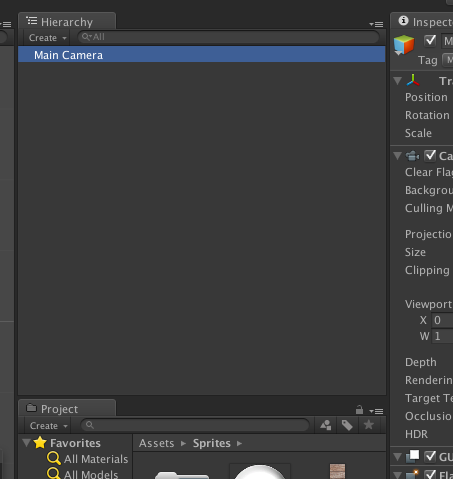453x479 pixels.
Task: Click the HDR label in Camera
Action: tap(416, 434)
